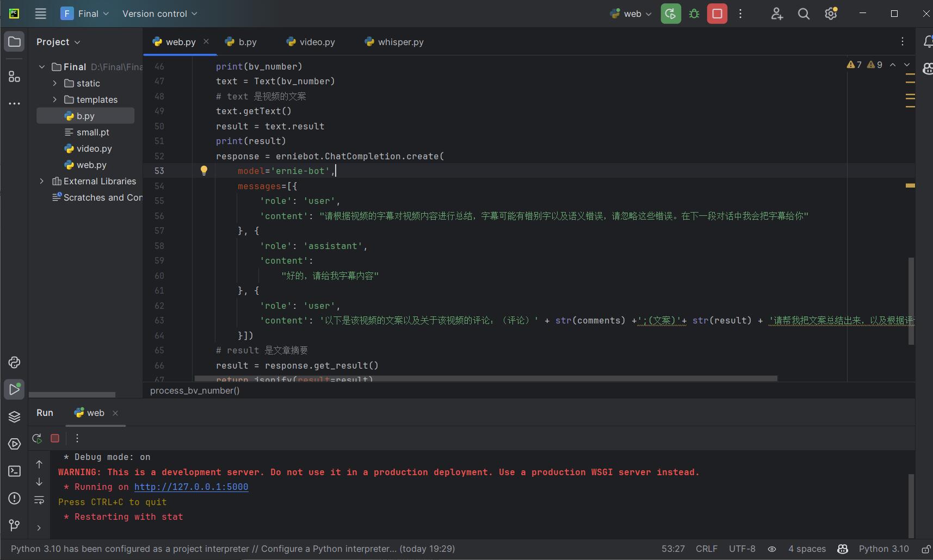Open Search Everywhere magnifier icon
This screenshot has height=560, width=933.
click(804, 14)
